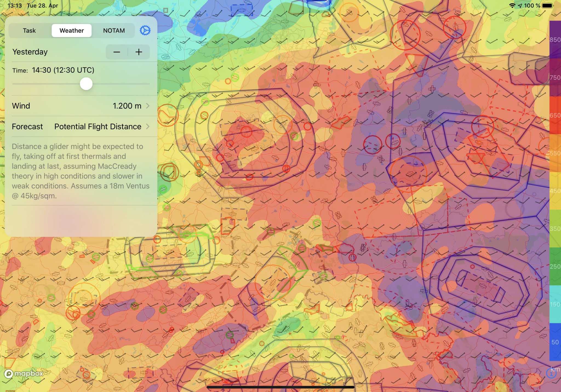This screenshot has width=561, height=392.
Task: Go to previous day with minus button
Action: pos(117,52)
